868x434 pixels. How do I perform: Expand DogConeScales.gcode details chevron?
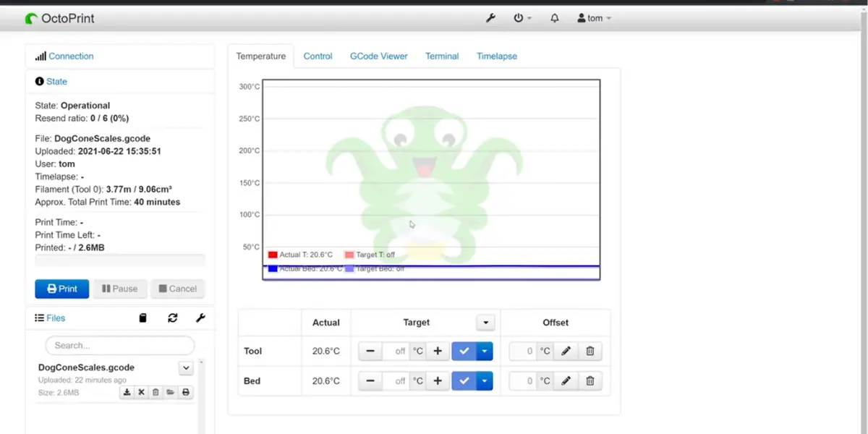click(x=187, y=368)
